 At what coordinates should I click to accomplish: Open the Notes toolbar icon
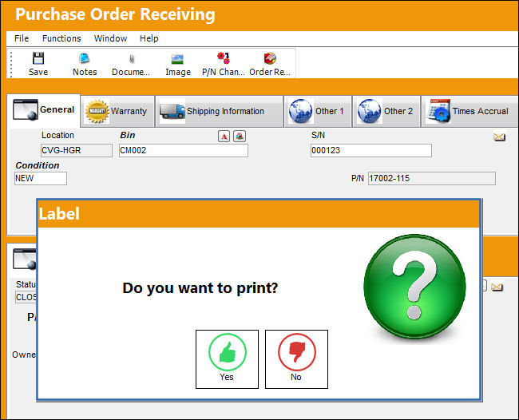[x=85, y=64]
